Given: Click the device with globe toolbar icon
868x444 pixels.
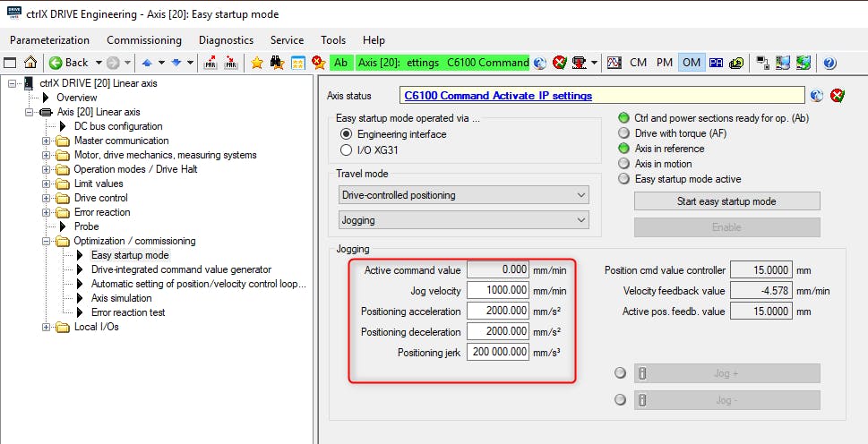Looking at the screenshot, I should coord(804,63).
